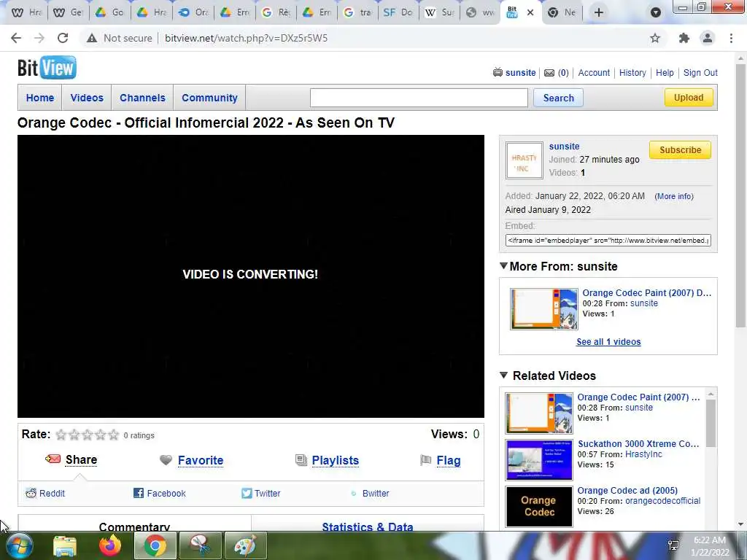Screen dimensions: 747x560
Task: Open the Videos nav tab
Action: click(87, 98)
